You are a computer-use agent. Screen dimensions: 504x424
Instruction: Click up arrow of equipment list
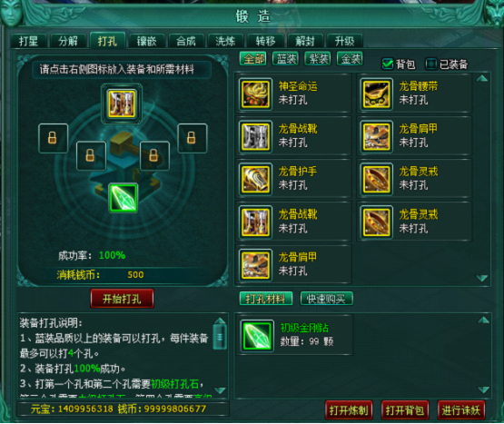coord(482,78)
